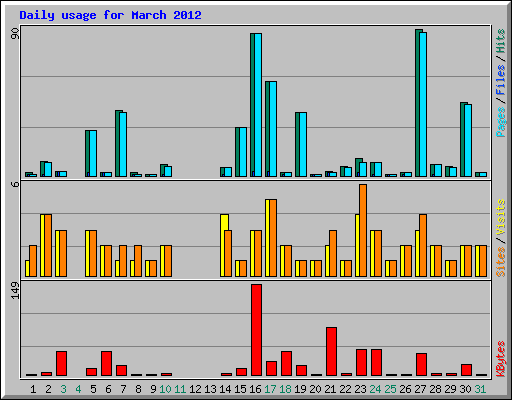The image size is (512, 400).
Task: Click the yellow Visits bar for day 14
Action: (x=224, y=223)
